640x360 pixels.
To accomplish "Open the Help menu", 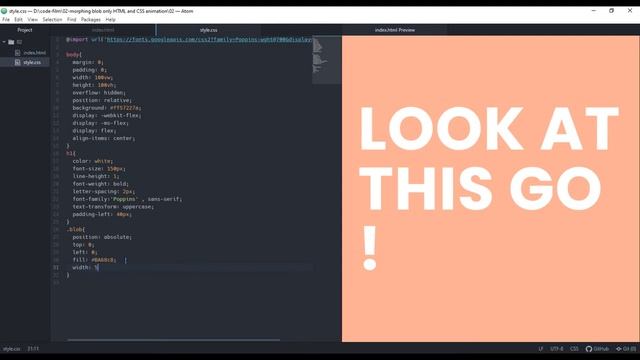I will (111, 20).
